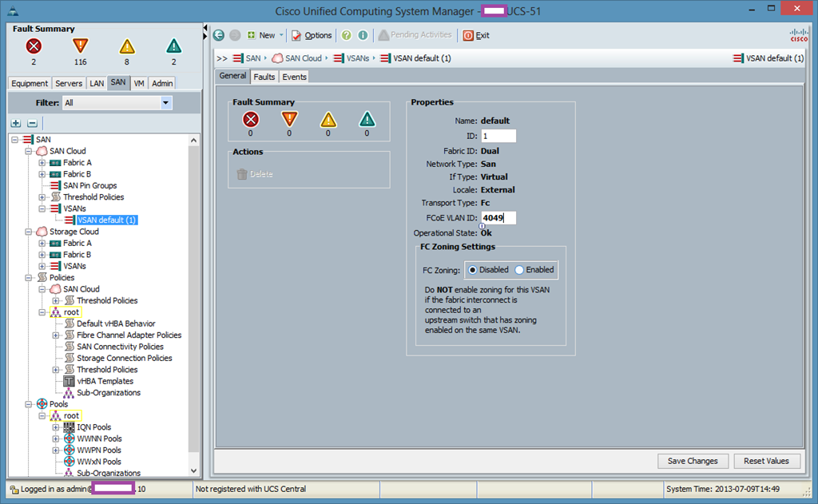Click the info icon in toolbar
The image size is (818, 504).
(363, 35)
